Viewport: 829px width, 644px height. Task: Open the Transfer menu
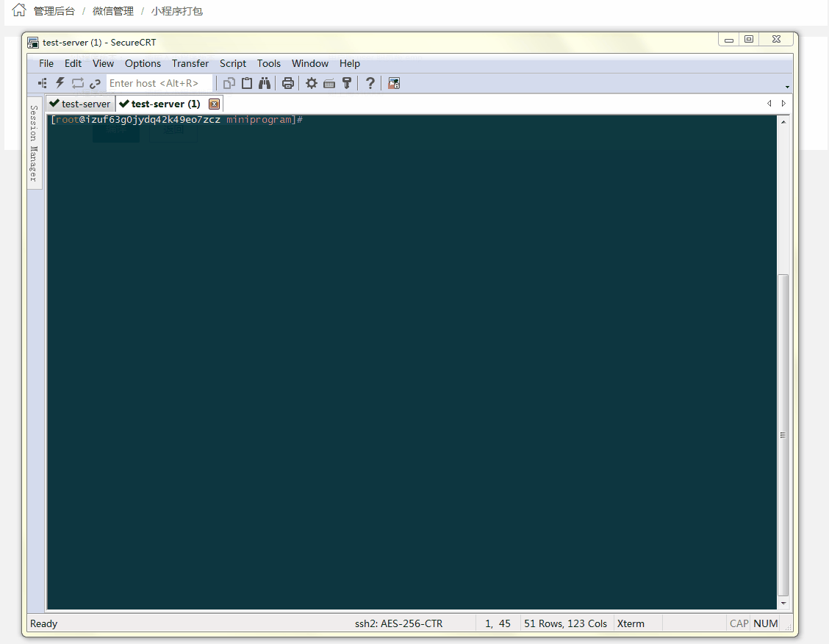(x=190, y=63)
